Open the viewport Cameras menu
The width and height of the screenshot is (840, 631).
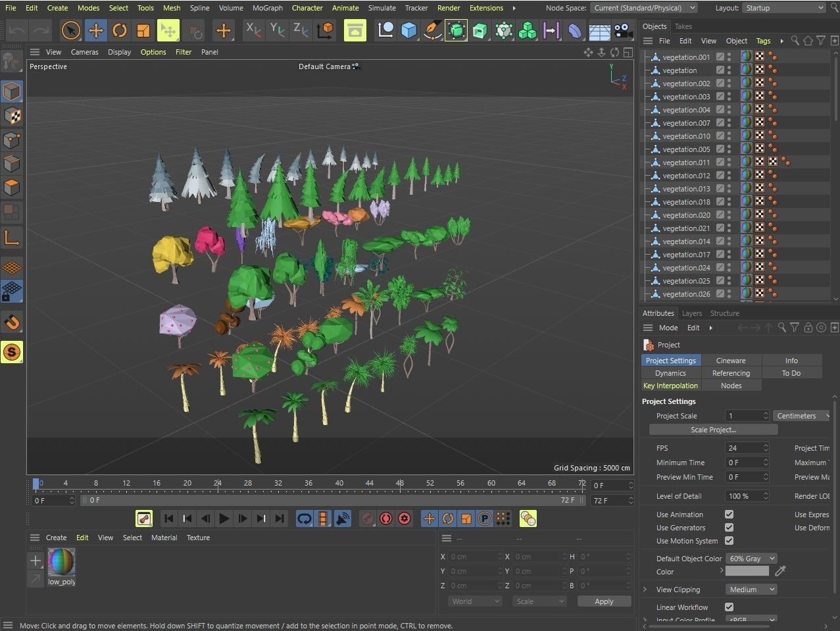point(85,52)
